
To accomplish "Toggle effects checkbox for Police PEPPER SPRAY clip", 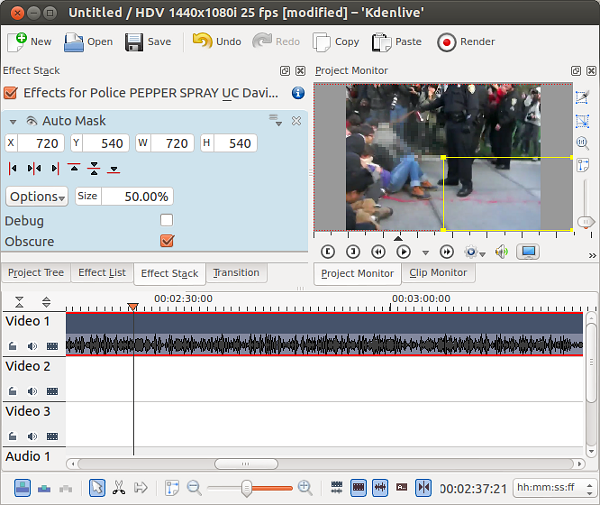I will point(11,93).
